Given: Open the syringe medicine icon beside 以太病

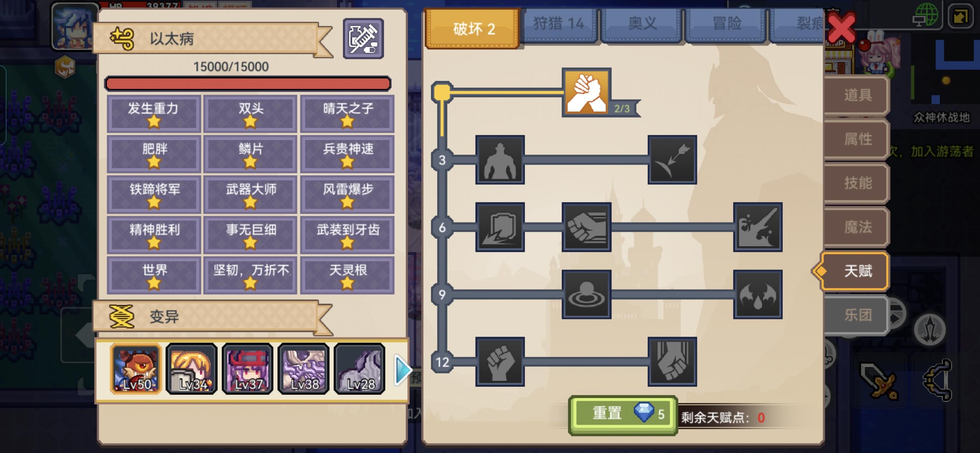Looking at the screenshot, I should click(363, 38).
